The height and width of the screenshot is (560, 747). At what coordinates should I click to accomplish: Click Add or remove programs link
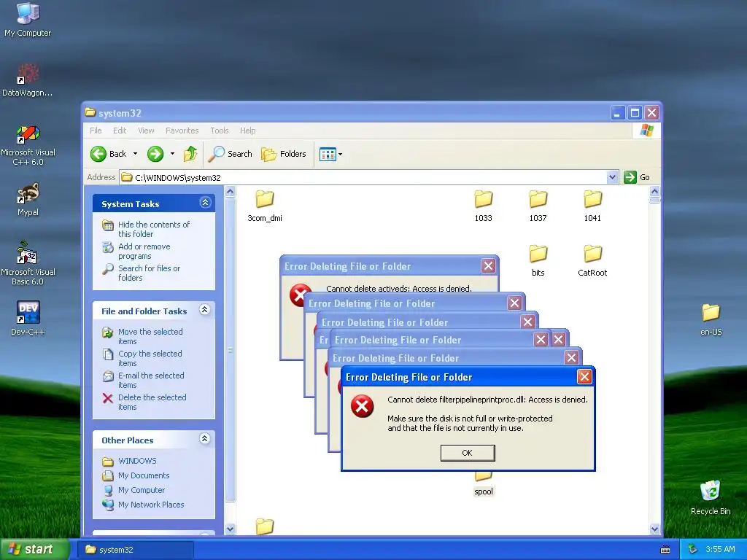(144, 251)
